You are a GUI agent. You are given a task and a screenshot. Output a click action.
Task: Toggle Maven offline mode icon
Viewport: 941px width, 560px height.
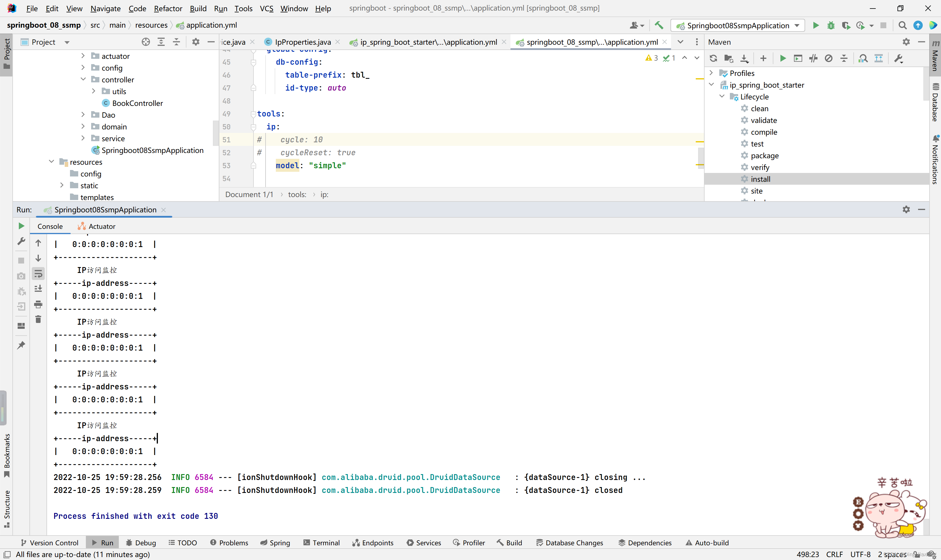[x=813, y=59]
